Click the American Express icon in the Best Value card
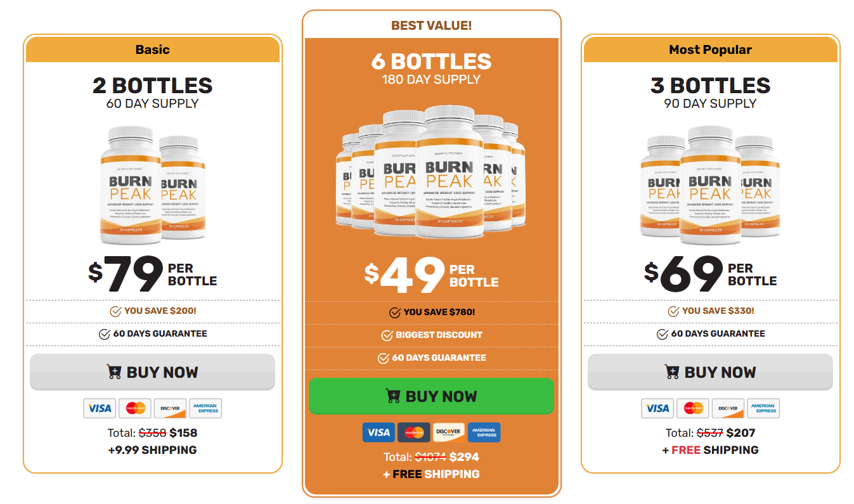The height and width of the screenshot is (504, 854). tap(484, 432)
